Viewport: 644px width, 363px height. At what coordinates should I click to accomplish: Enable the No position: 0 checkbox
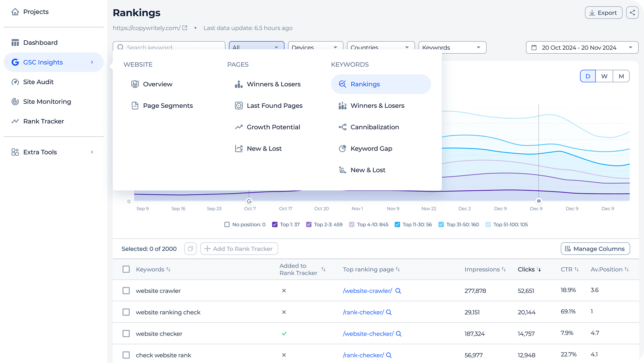click(x=227, y=225)
